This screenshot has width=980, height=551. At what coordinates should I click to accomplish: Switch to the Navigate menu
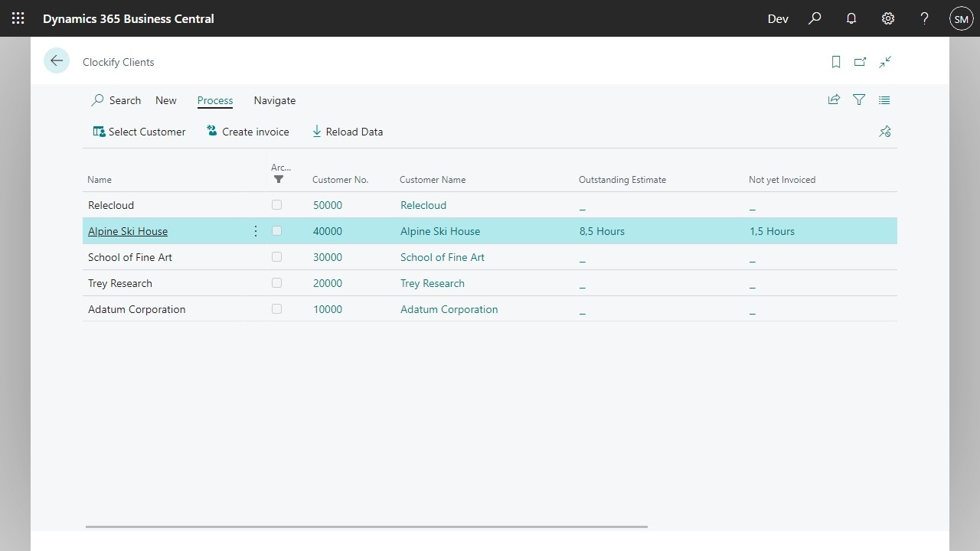coord(274,100)
